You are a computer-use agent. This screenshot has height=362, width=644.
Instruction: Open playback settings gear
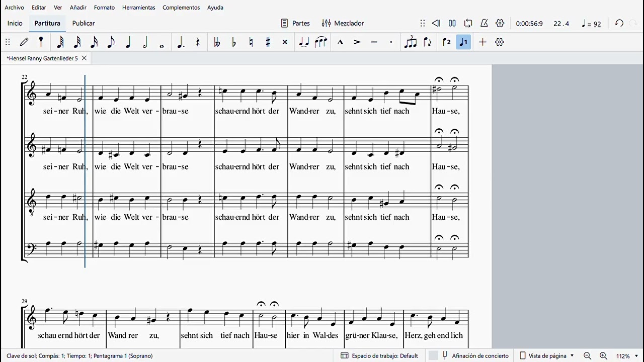click(x=500, y=23)
